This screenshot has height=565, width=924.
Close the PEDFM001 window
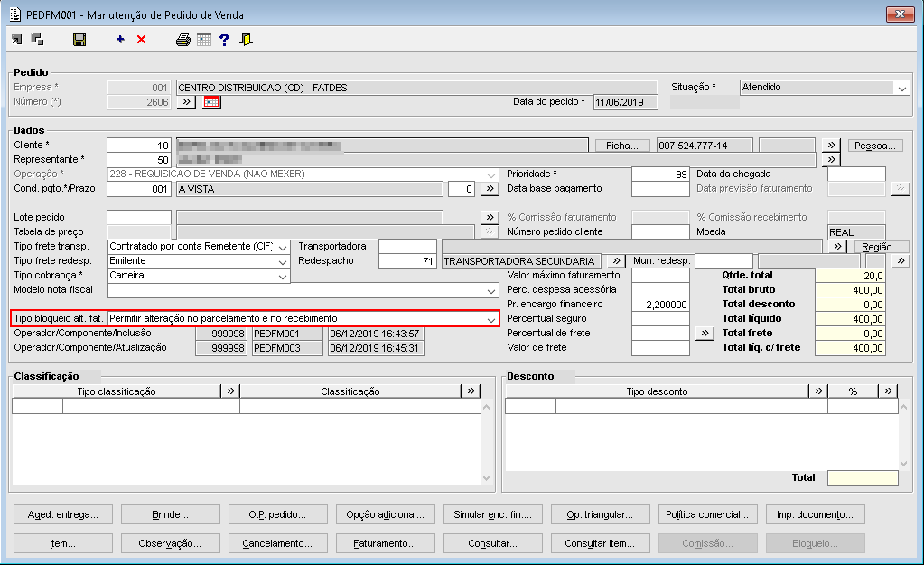click(900, 14)
